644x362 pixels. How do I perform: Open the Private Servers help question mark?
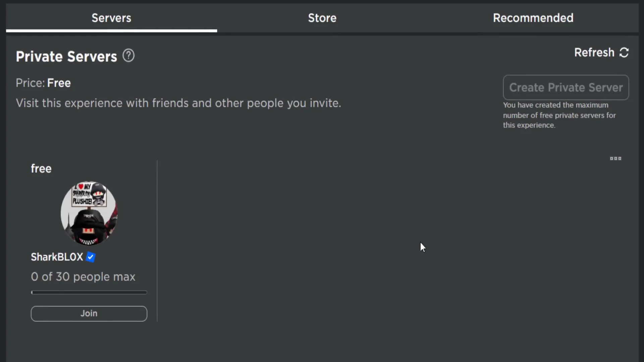128,55
